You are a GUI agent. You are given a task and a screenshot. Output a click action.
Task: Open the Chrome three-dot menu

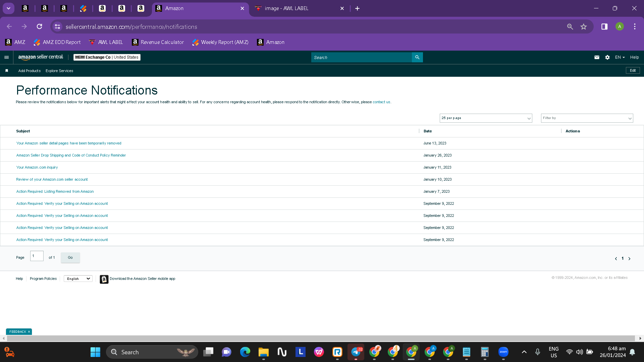tap(635, 26)
